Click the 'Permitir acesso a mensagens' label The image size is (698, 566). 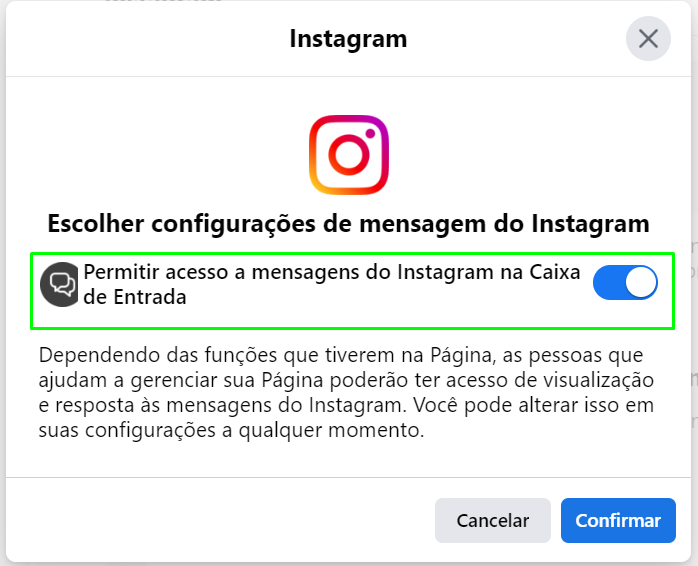pyautogui.click(x=332, y=284)
